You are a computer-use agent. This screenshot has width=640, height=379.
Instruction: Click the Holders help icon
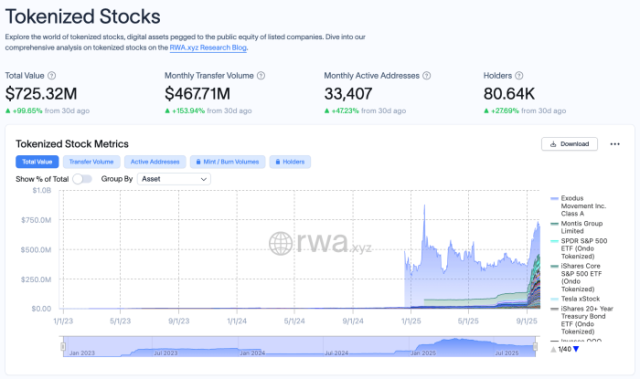(519, 75)
